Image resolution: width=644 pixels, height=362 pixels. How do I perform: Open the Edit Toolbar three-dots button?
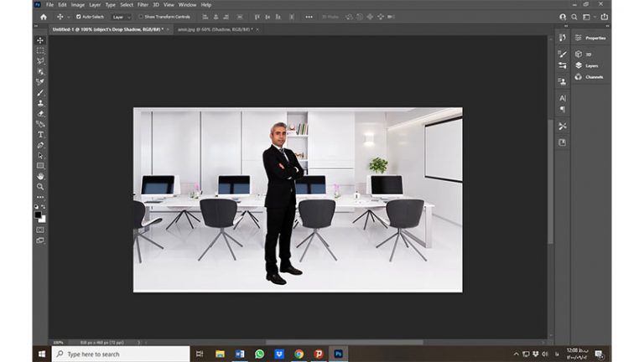pos(40,197)
